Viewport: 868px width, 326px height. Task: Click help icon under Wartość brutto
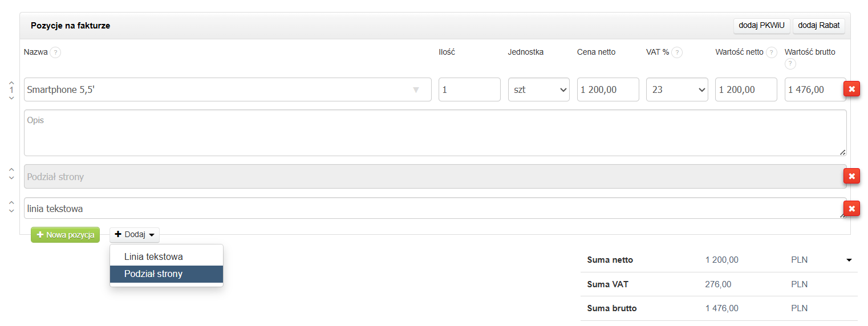click(x=790, y=63)
